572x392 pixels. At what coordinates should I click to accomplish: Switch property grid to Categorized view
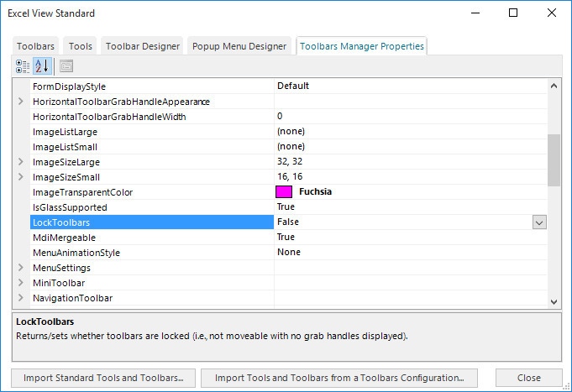[x=23, y=66]
